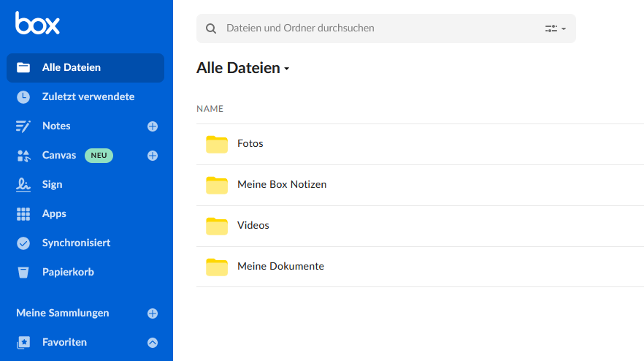
Task: Open Synchronisiert in sidebar
Action: 76,243
